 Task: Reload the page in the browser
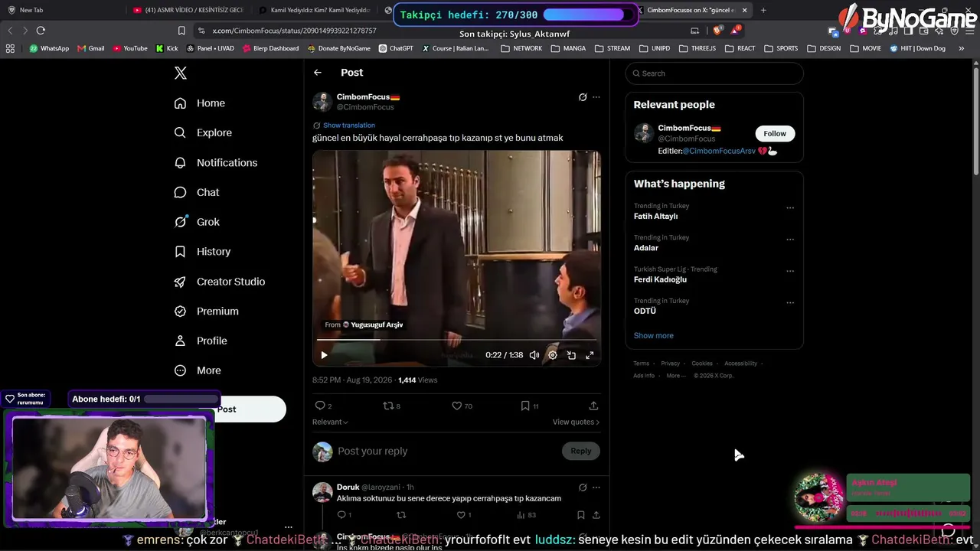point(41,31)
